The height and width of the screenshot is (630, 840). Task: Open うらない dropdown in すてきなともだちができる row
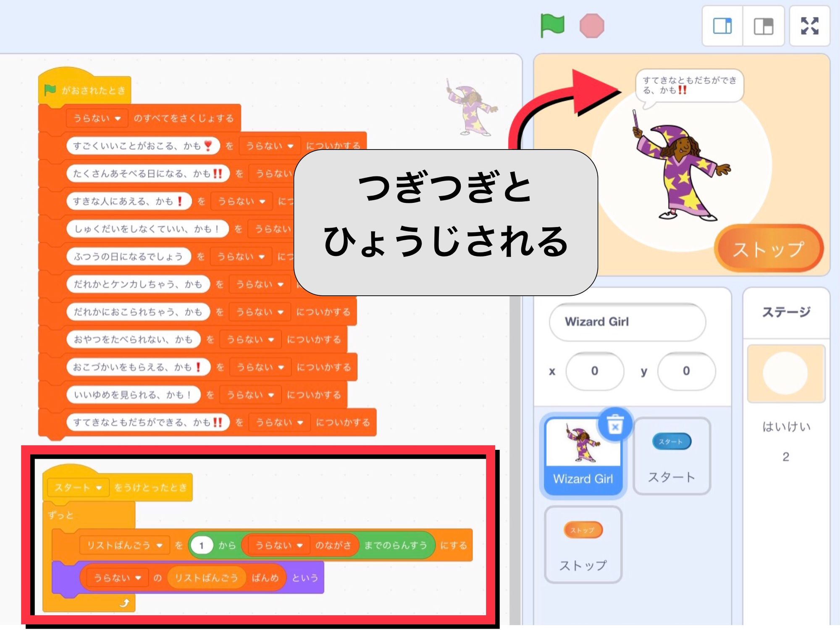point(279,423)
